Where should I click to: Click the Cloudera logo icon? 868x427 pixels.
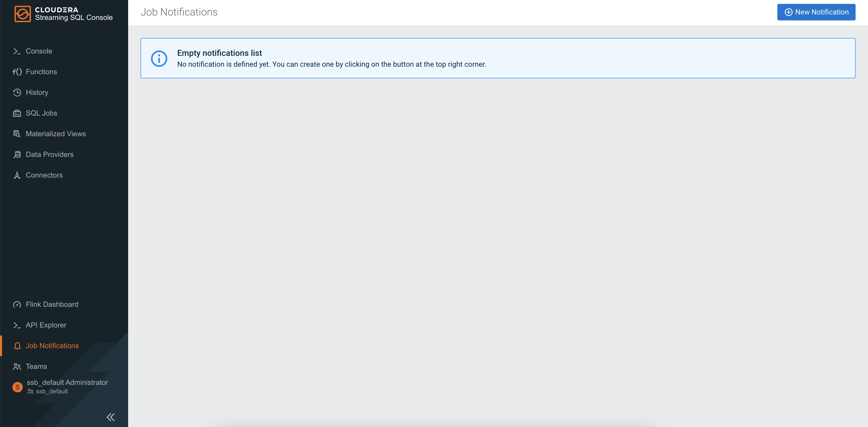click(x=22, y=14)
